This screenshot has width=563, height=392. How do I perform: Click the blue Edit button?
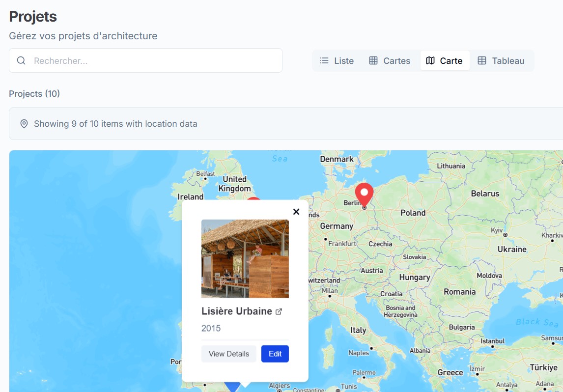coord(275,354)
